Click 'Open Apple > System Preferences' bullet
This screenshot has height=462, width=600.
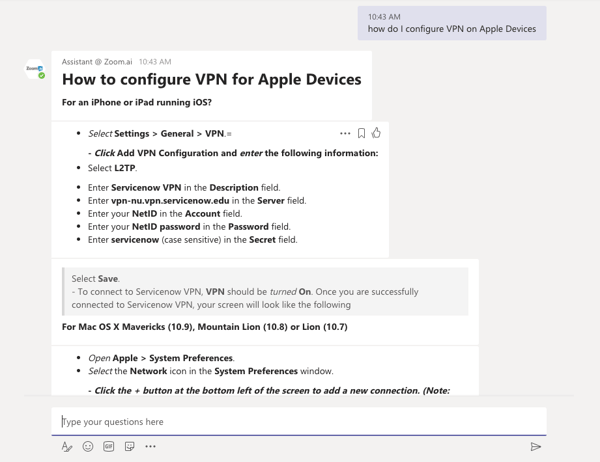click(161, 358)
